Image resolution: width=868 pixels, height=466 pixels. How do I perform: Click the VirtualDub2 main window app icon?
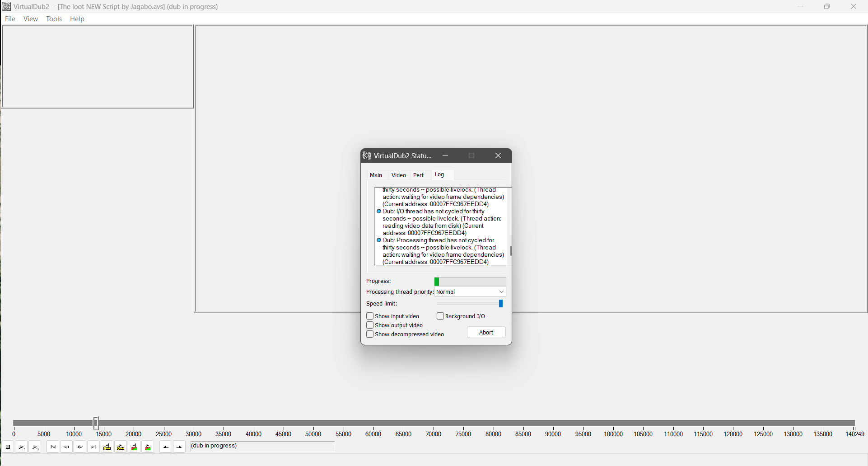[x=6, y=6]
